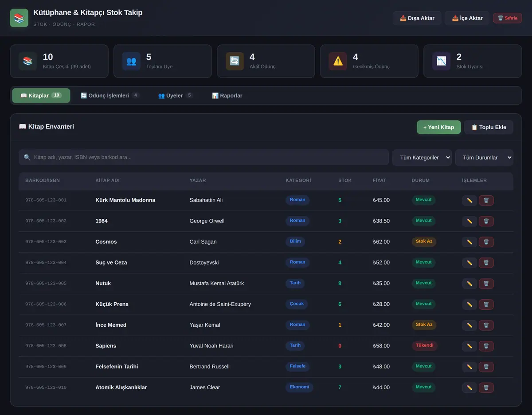This screenshot has width=532, height=415.
Task: Go to the Üyeler tab
Action: click(x=176, y=95)
